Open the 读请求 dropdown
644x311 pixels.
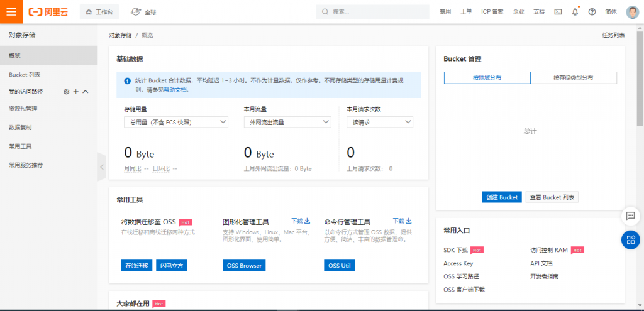[x=380, y=122]
